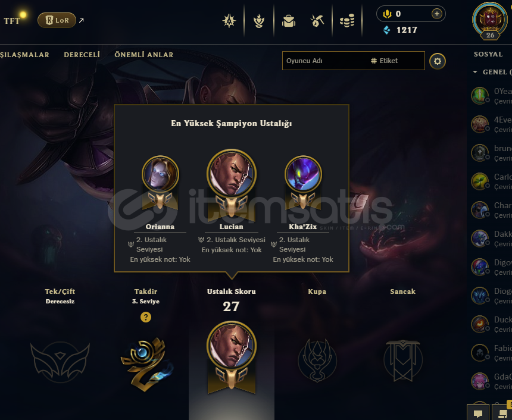The height and width of the screenshot is (420, 512).
Task: Open the TFT mode link
Action: point(12,21)
